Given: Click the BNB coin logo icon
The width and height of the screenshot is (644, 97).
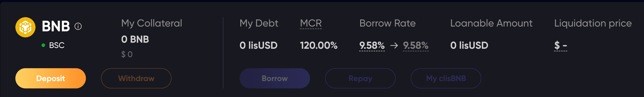Looking at the screenshot, I should coord(25,27).
